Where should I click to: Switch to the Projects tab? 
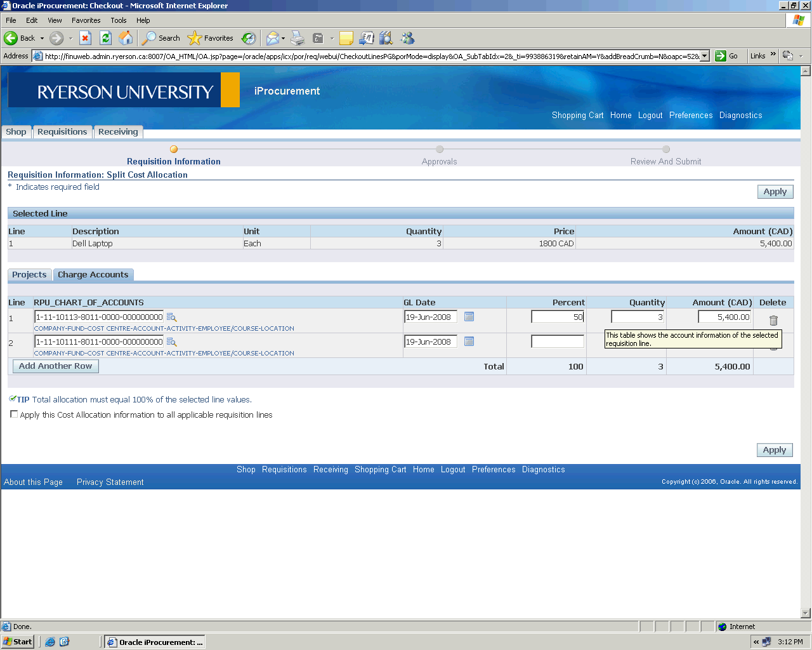29,275
